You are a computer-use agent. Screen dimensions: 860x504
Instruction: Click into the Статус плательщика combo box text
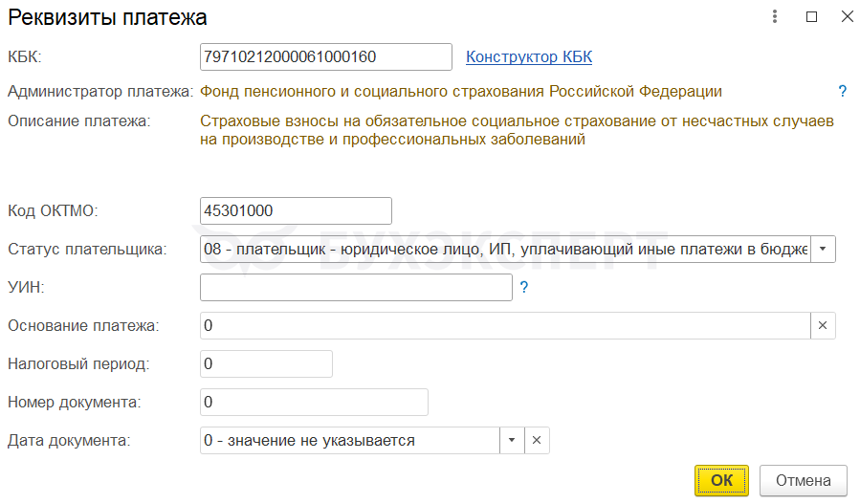505,249
